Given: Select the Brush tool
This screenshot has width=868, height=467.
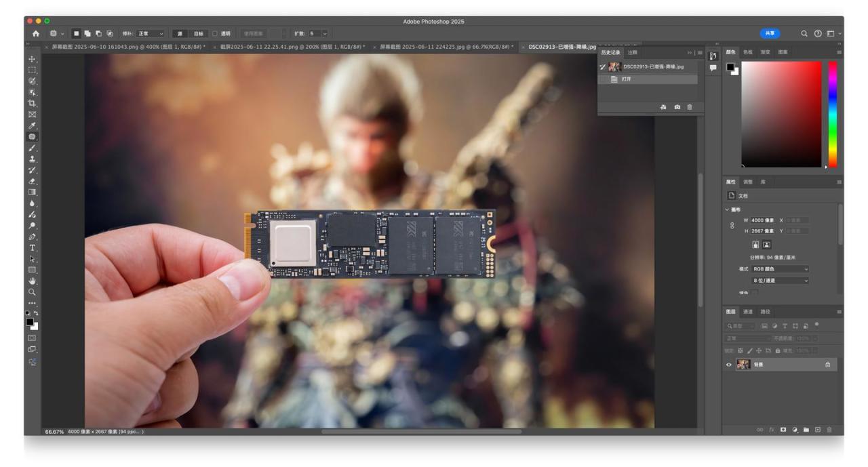Looking at the screenshot, I should click(32, 147).
